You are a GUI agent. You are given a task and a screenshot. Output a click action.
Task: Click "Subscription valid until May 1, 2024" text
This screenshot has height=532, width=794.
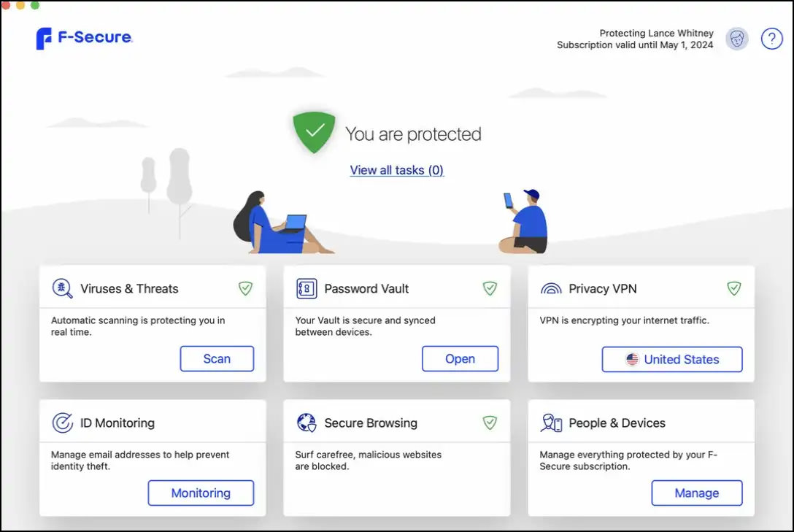[x=635, y=45]
